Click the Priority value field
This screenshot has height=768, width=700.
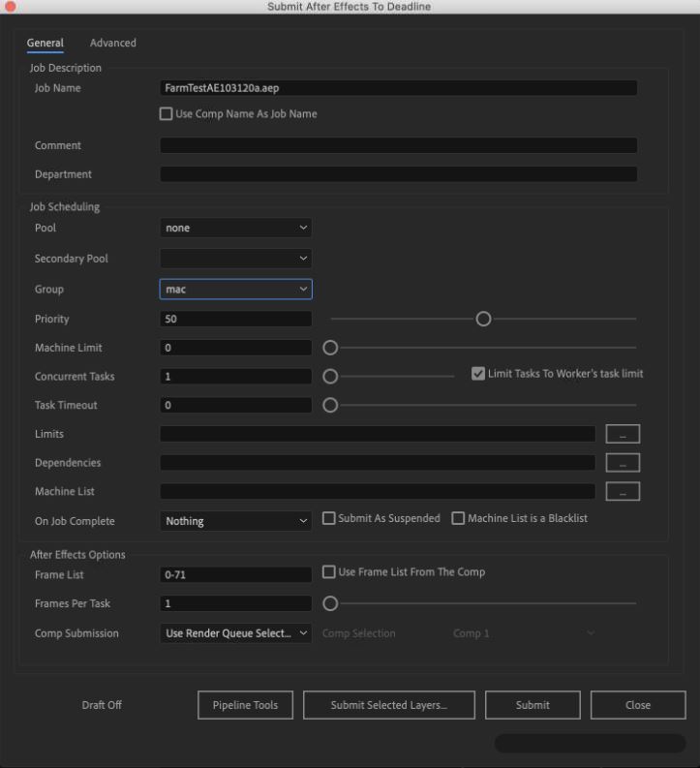click(236, 319)
